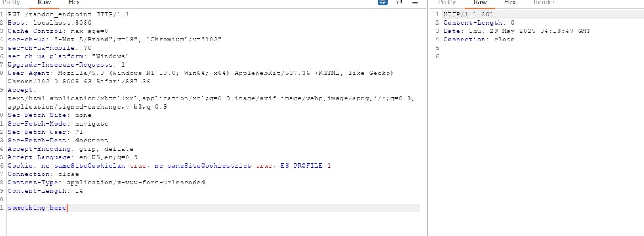The width and height of the screenshot is (644, 236).
Task: Click the 'text/html,application/xhtml+xml' accept value line
Action: click(x=211, y=98)
